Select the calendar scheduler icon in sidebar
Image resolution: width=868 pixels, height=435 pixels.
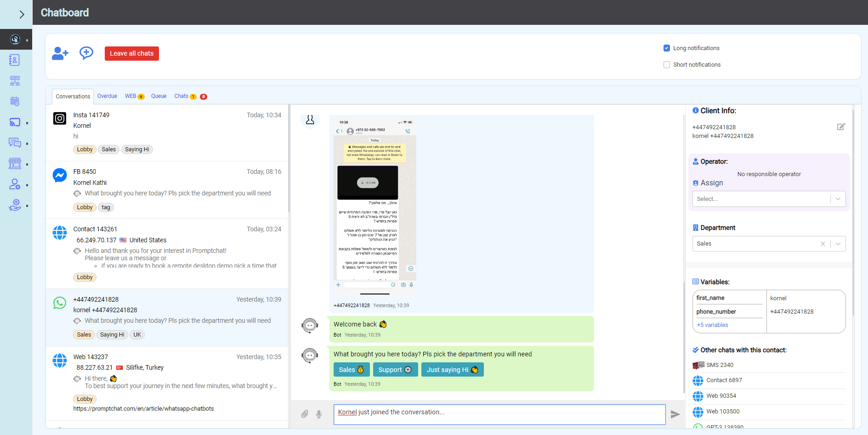(15, 101)
